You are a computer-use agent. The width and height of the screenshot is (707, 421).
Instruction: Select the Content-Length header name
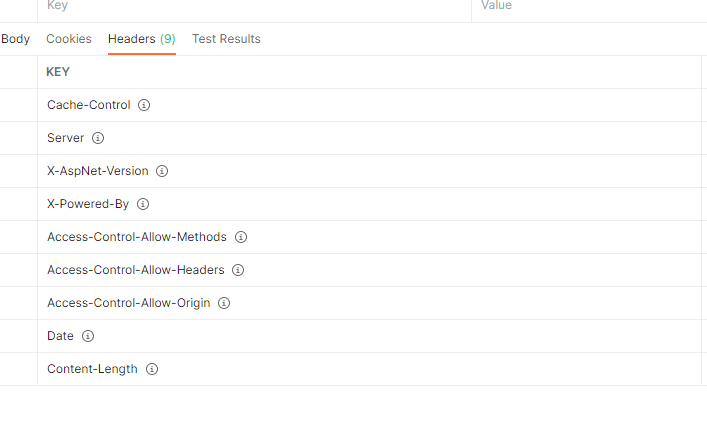click(92, 369)
